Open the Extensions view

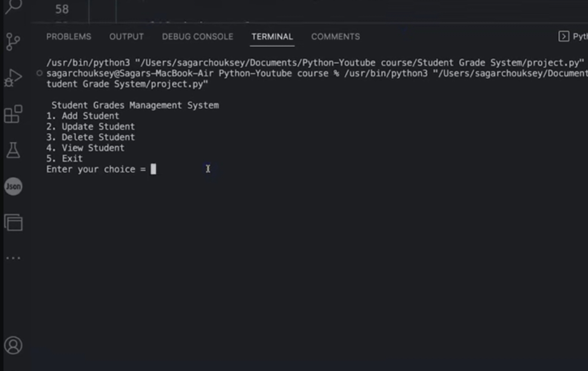(13, 114)
